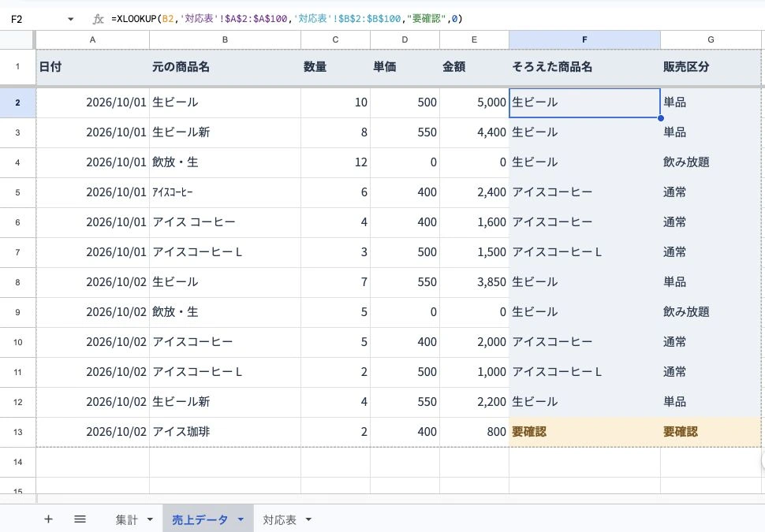This screenshot has width=765, height=532.
Task: Click cell with 生ビール新 in row 3
Action: [225, 132]
